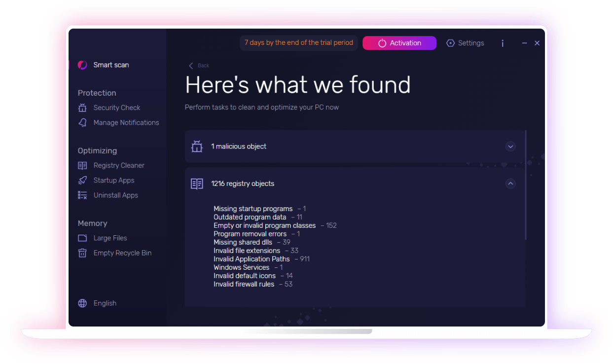Image resolution: width=613 pixels, height=364 pixels.
Task: Click the Startup Apps rocket icon
Action: [x=82, y=181]
